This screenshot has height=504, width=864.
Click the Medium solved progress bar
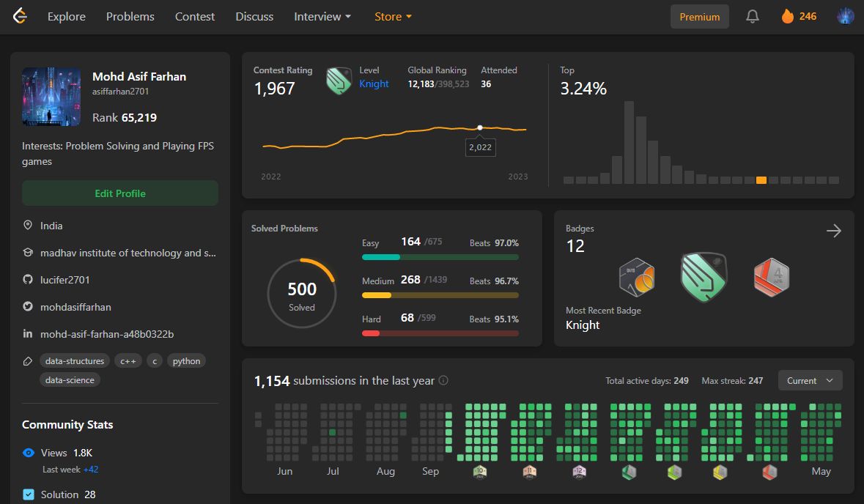pyautogui.click(x=440, y=295)
